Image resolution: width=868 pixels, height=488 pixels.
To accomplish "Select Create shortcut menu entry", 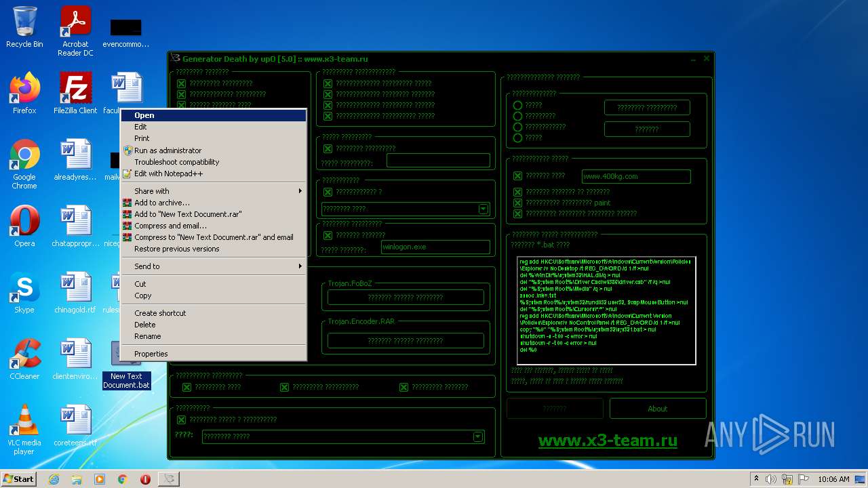I will [x=214, y=313].
